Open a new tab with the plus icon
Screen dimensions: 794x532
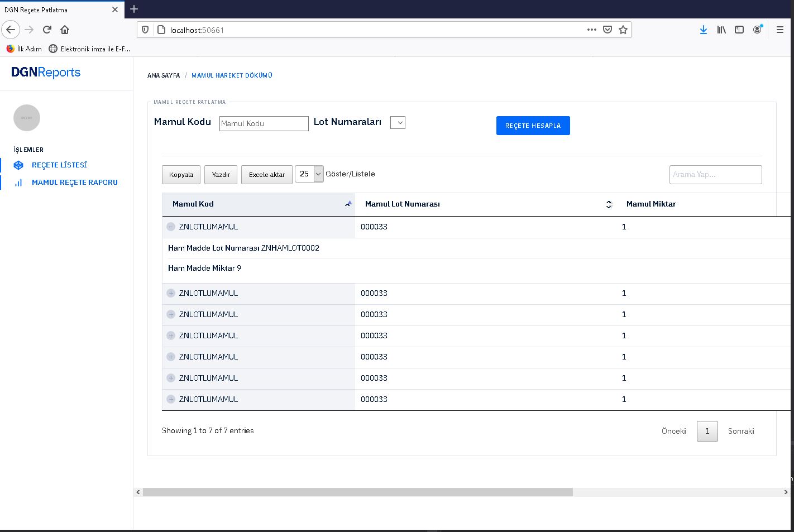[x=134, y=9]
